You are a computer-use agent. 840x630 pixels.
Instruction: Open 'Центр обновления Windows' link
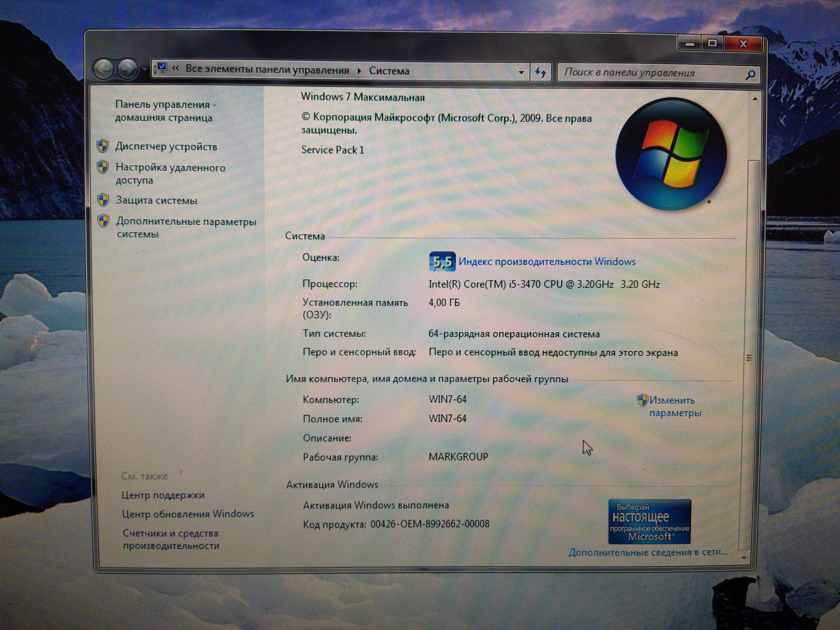[x=188, y=514]
